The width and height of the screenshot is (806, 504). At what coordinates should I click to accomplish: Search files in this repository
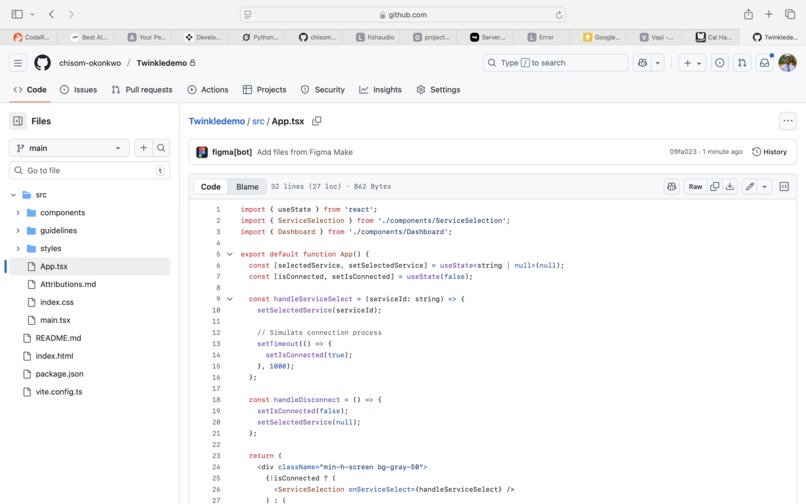point(161,148)
